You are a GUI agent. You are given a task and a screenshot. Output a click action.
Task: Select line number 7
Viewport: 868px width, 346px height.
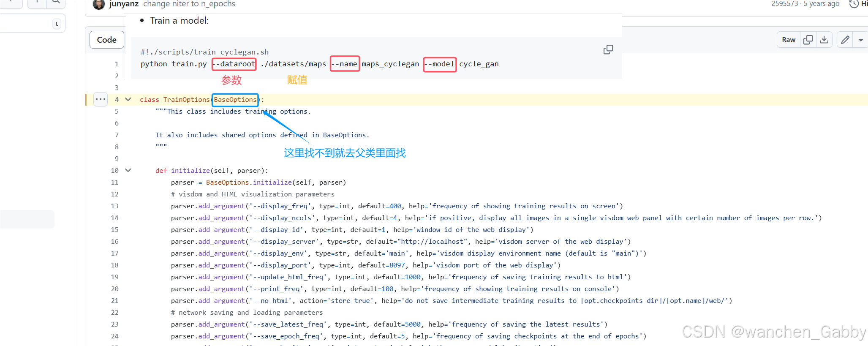pos(117,135)
